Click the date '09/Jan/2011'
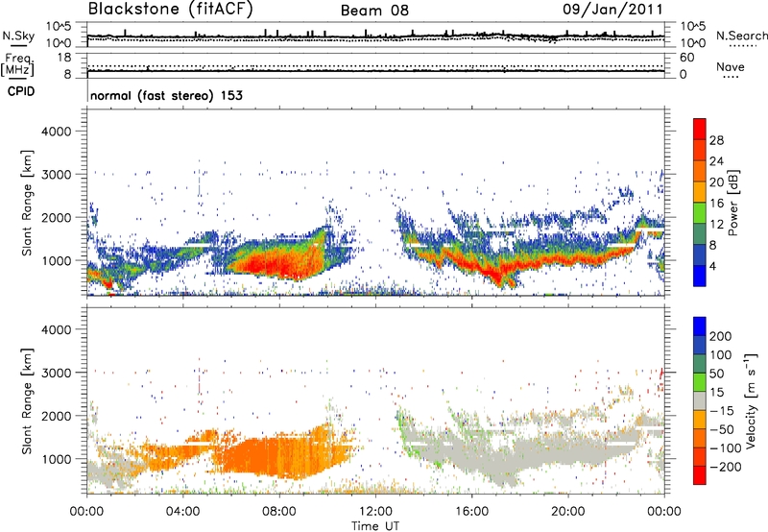768x532 pixels. (x=612, y=10)
